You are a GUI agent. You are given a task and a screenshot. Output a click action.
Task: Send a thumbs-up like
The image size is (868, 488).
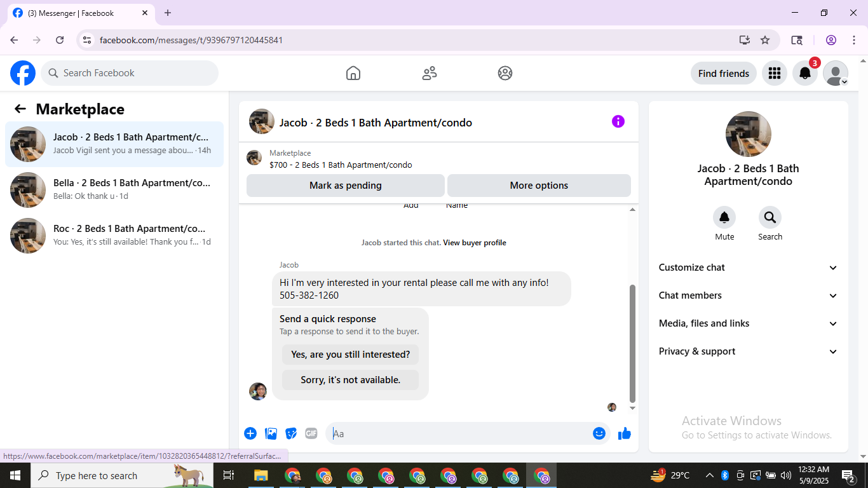tap(625, 433)
